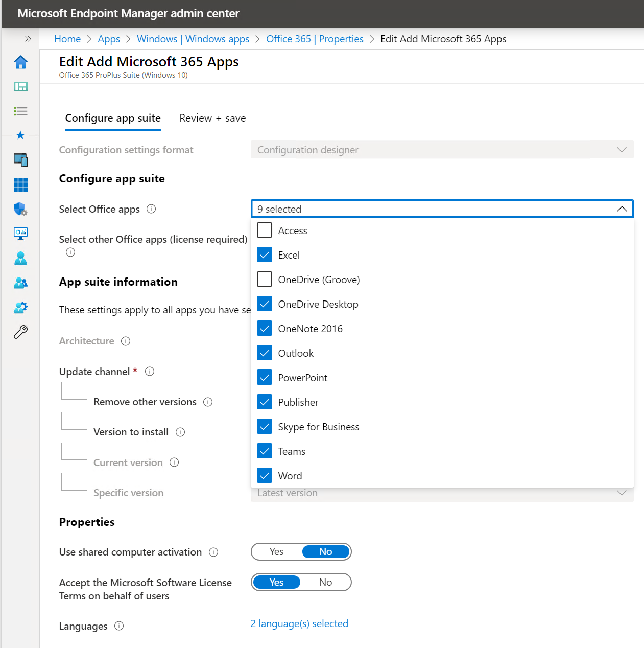Open Endpoint security shield icon
The height and width of the screenshot is (648, 644).
point(20,209)
